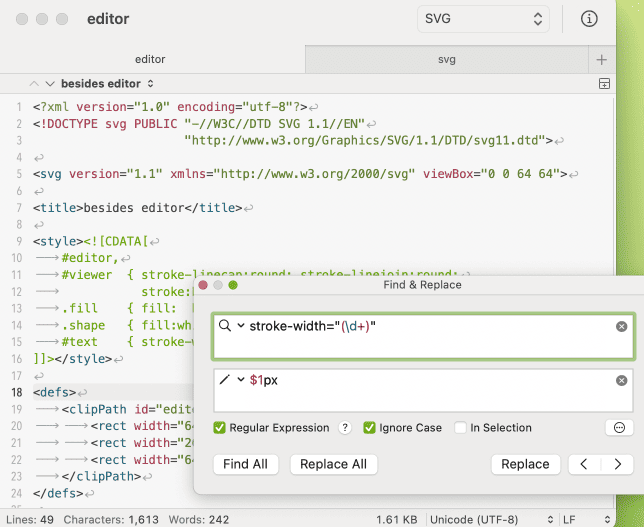Image resolution: width=644 pixels, height=527 pixels.
Task: Click line number 18 in gutter
Action: coord(17,392)
